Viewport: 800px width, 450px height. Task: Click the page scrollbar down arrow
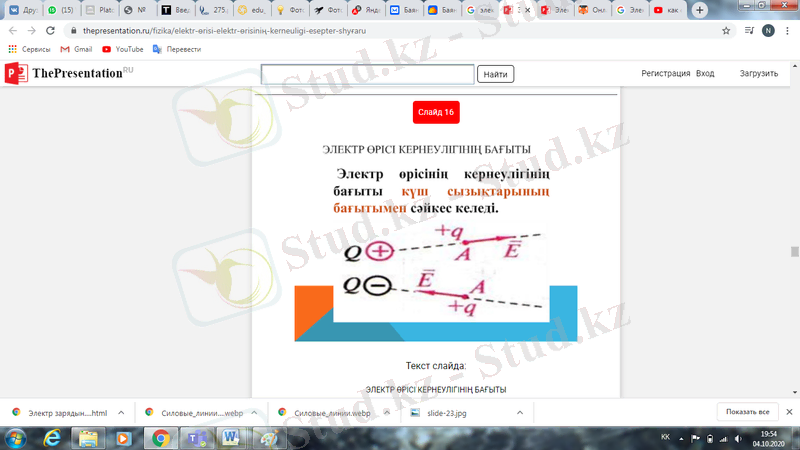[x=795, y=392]
